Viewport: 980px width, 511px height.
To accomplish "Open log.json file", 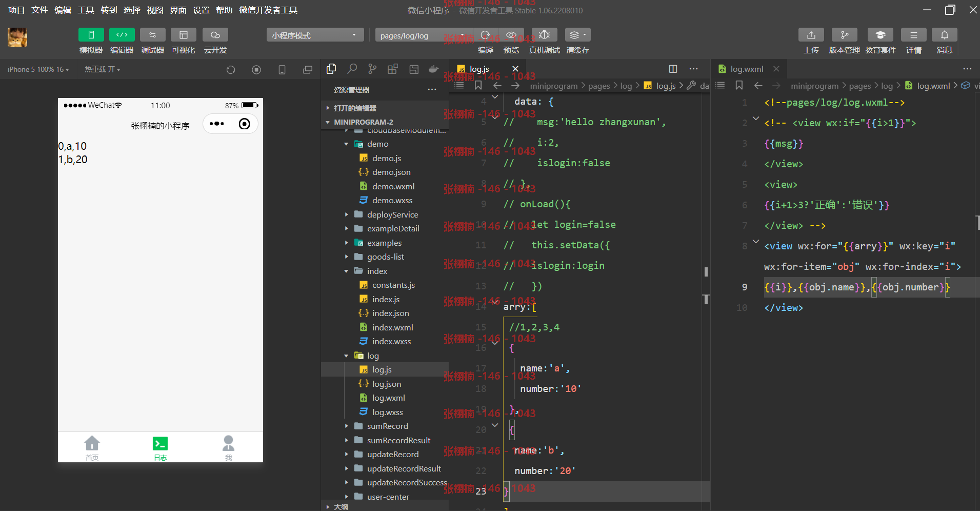I will pos(386,384).
